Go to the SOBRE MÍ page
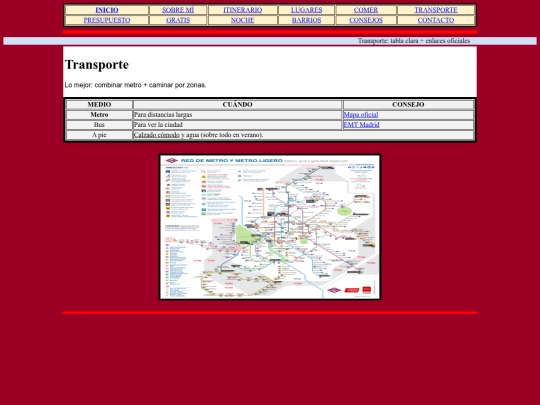This screenshot has height=405, width=540. [x=178, y=10]
